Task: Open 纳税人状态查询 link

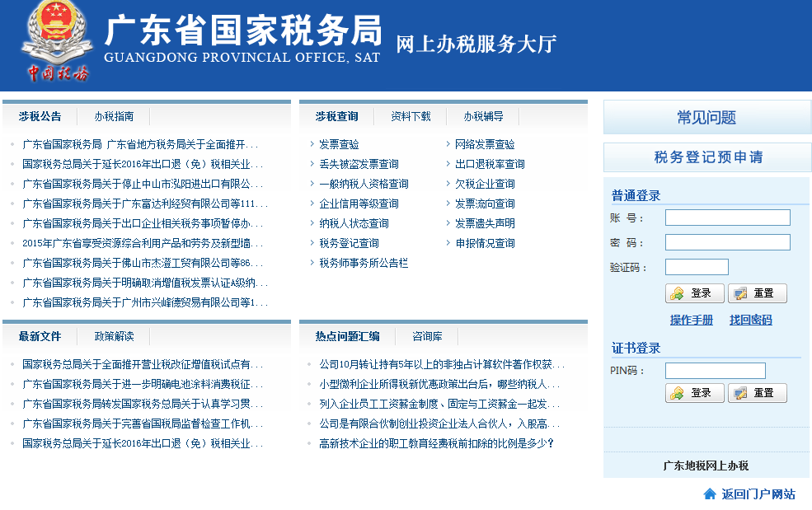Action: [354, 223]
